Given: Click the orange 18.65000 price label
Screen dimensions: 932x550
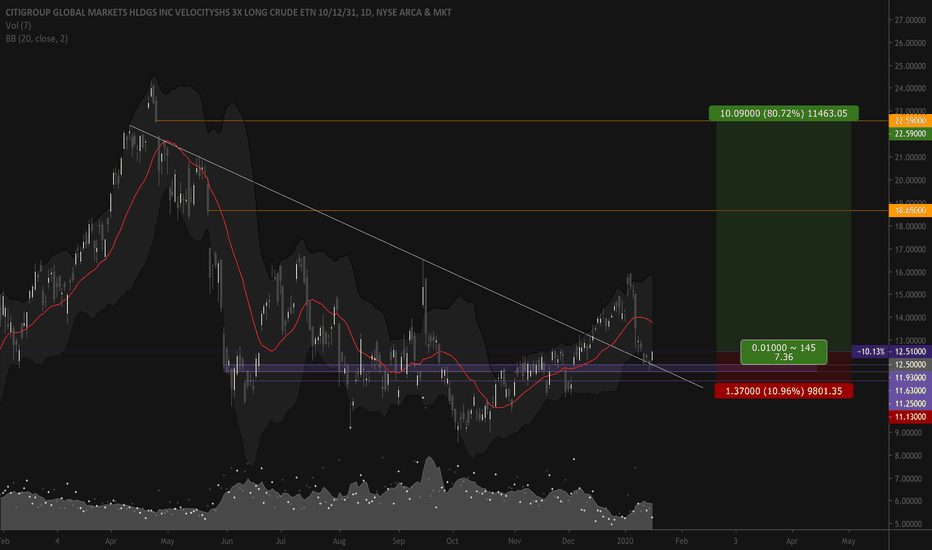Looking at the screenshot, I should coord(910,210).
